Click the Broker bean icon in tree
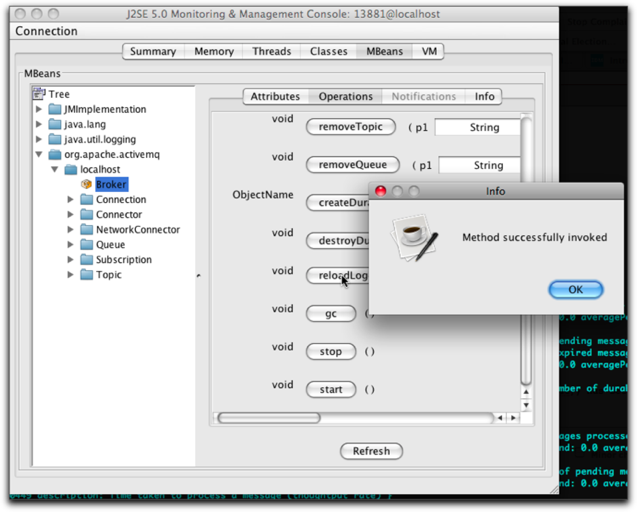Screen dimensions: 637x512 pos(86,185)
